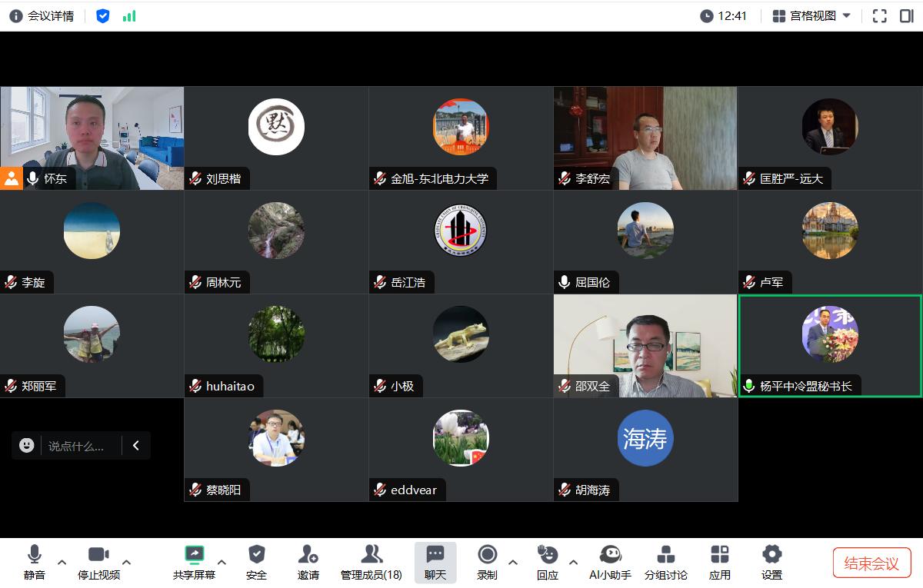This screenshot has width=923, height=588.
Task: Expand arrow next to 共享屏幕
Action: tap(222, 562)
